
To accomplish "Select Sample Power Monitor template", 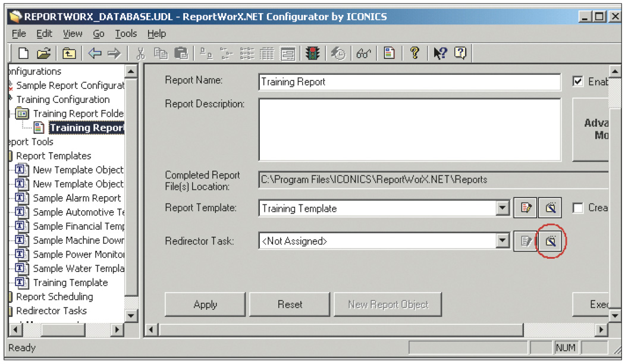I will coord(79,255).
